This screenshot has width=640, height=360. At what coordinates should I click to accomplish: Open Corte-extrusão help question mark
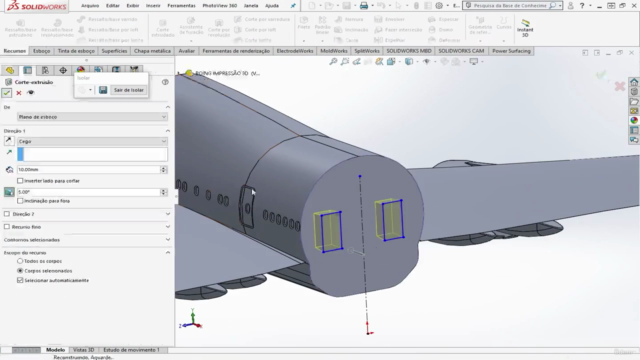click(165, 82)
